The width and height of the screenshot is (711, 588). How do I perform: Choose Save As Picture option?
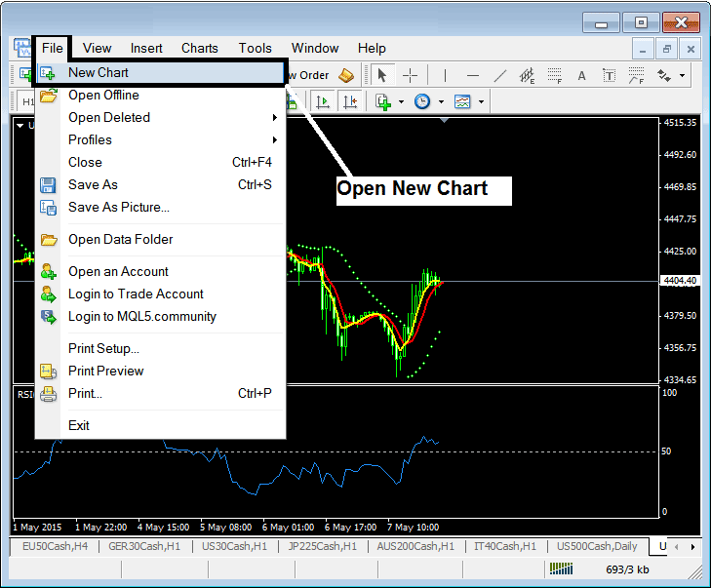coord(161,207)
